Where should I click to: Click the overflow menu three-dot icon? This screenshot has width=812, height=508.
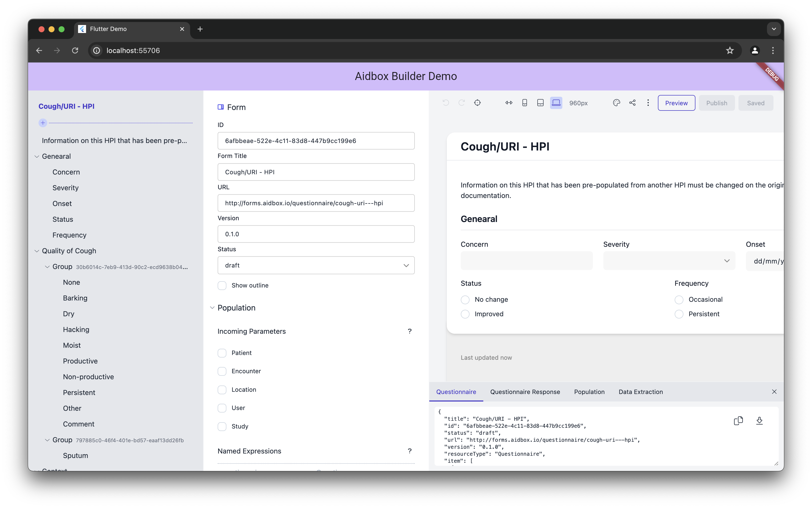[x=648, y=103]
